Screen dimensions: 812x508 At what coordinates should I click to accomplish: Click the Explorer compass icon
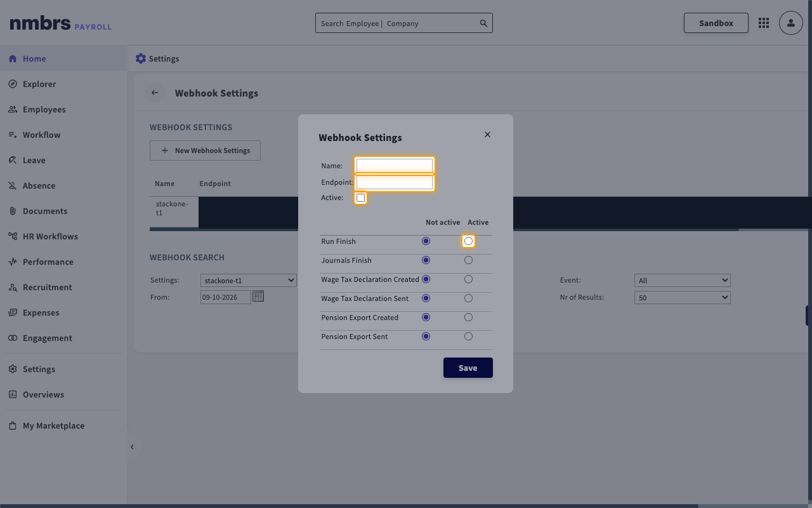pyautogui.click(x=13, y=84)
